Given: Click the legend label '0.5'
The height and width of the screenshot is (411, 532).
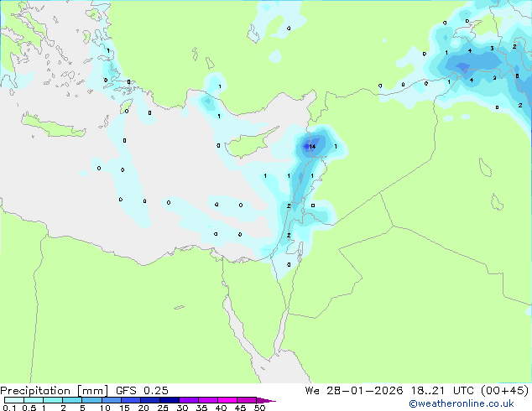Looking at the screenshot, I should pos(29,408).
